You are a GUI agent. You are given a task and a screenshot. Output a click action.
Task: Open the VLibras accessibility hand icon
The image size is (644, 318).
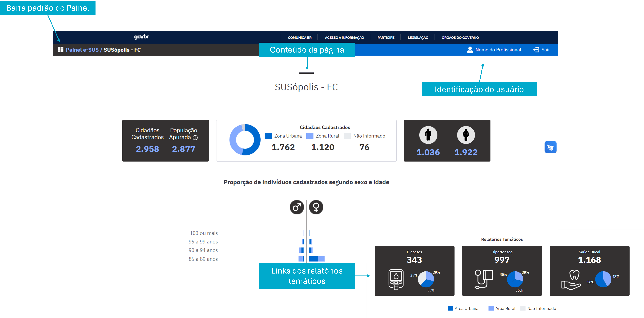pos(550,147)
